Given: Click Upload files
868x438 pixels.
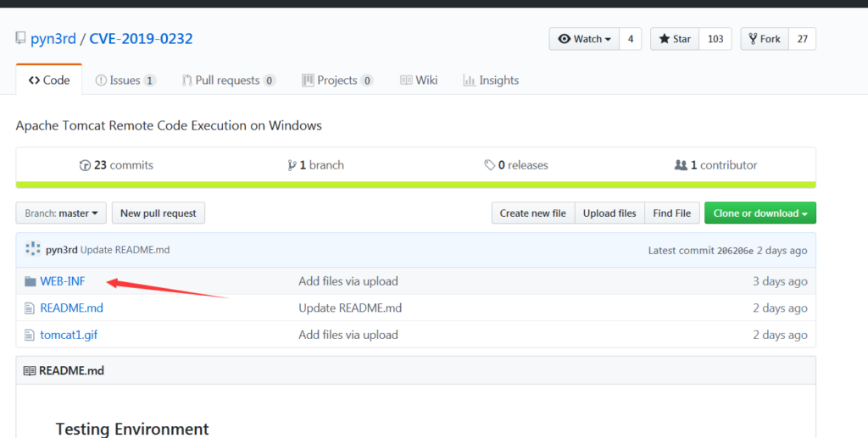Looking at the screenshot, I should click(609, 213).
